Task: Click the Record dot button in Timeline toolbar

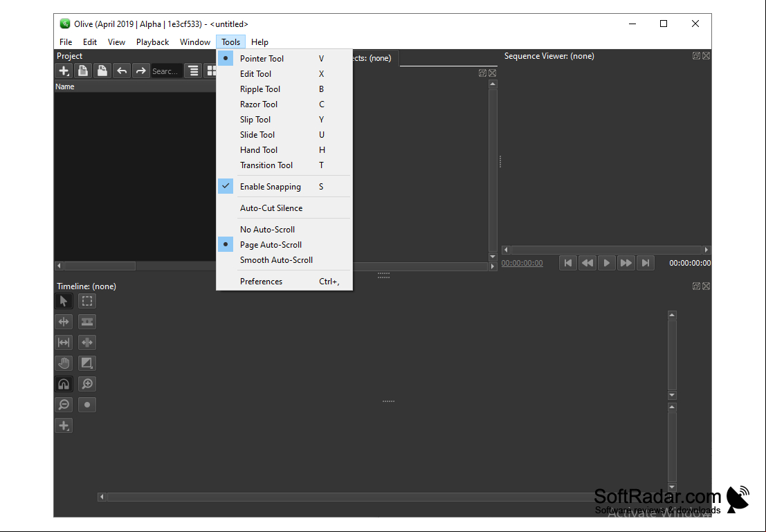Action: point(87,405)
